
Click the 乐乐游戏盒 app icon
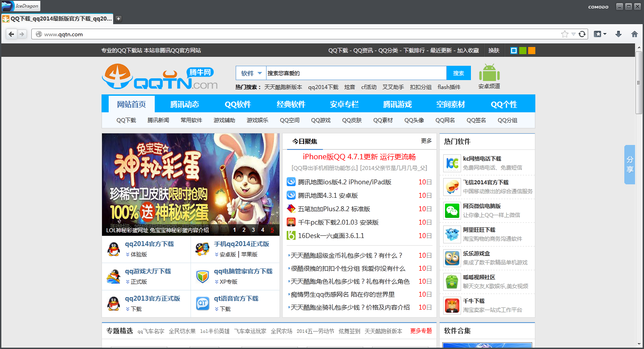[452, 258]
